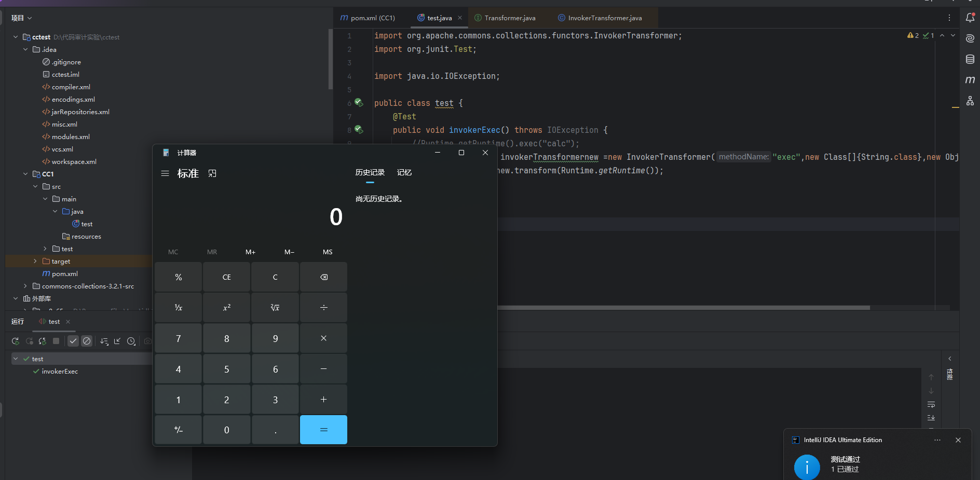
Task: Expand the commons-collections-3.2.1-src folder
Action: pos(25,286)
